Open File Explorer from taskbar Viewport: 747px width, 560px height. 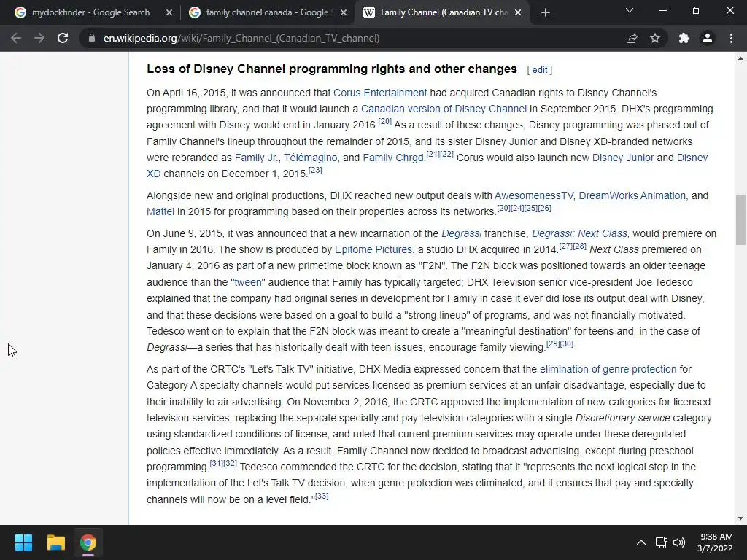click(55, 542)
